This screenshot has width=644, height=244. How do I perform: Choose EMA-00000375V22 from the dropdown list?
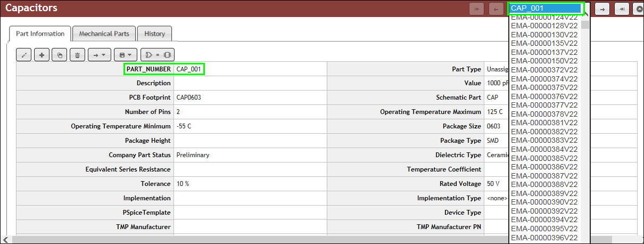point(544,87)
